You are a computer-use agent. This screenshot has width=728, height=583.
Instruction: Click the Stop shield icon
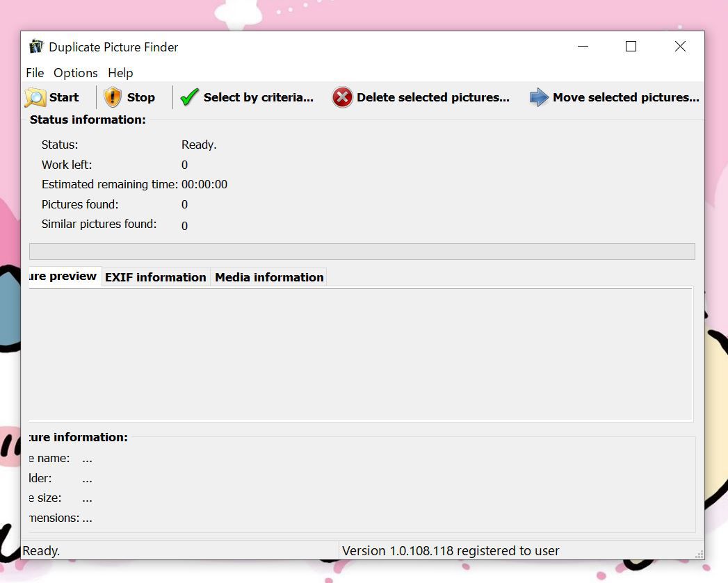point(113,97)
